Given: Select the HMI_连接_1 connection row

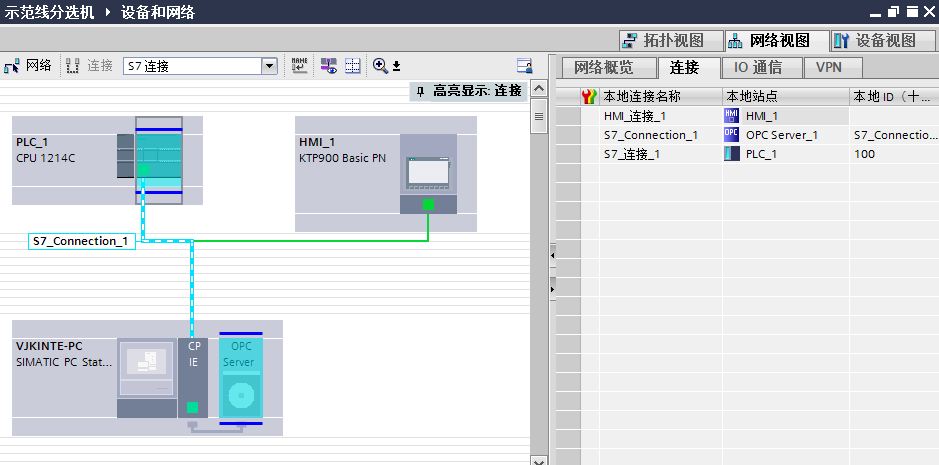Looking at the screenshot, I should 747,116.
